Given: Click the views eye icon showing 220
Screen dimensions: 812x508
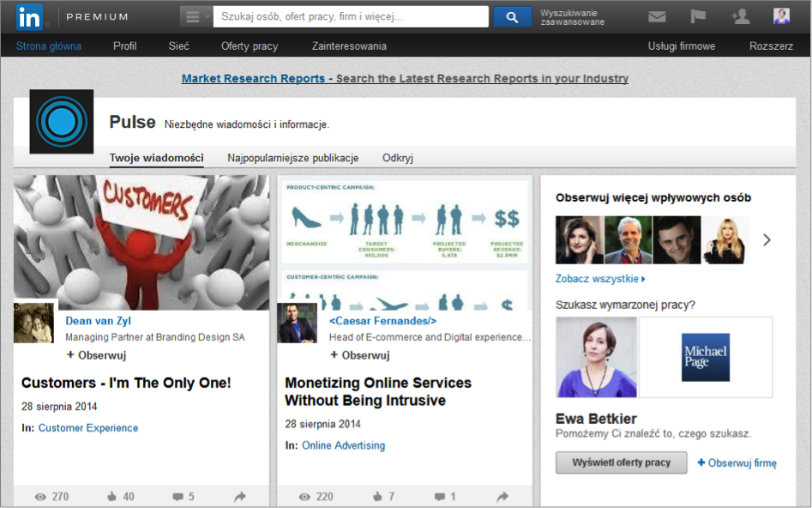Looking at the screenshot, I should click(x=304, y=497).
